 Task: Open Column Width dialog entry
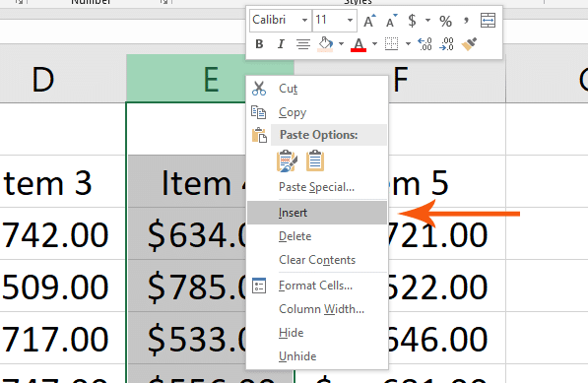[x=317, y=309]
